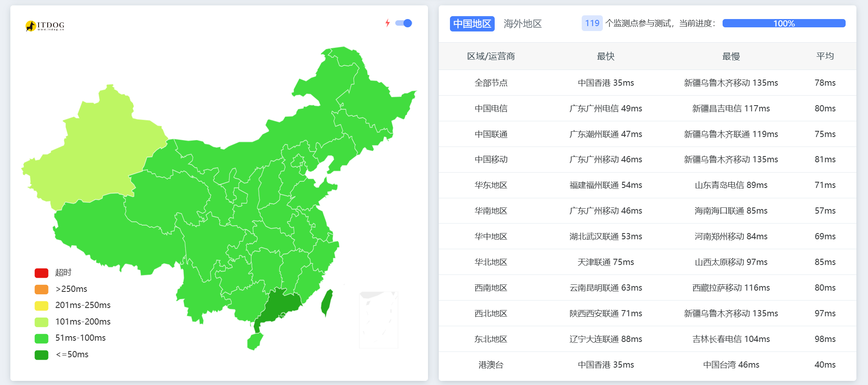Click 辽宁大连联通 88ms cell
868x385 pixels.
point(606,339)
